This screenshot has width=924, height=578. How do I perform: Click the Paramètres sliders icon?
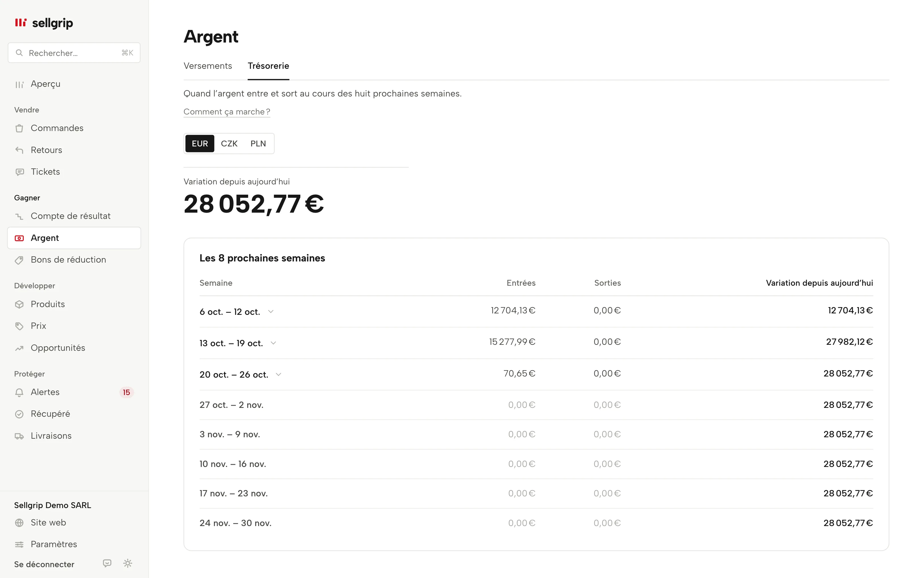(x=19, y=544)
